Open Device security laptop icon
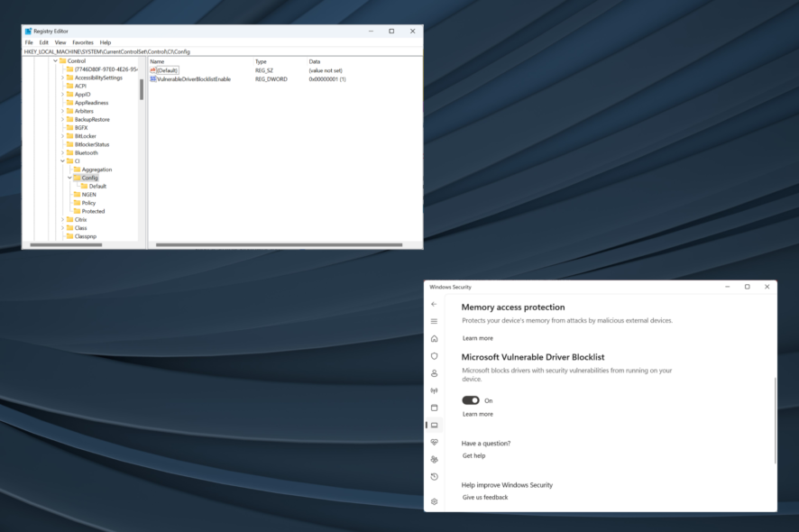Image resolution: width=799 pixels, height=532 pixels. pos(434,425)
